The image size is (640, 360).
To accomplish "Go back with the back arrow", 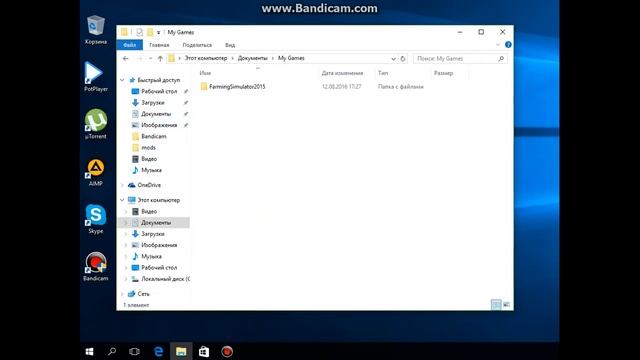I will [x=126, y=59].
